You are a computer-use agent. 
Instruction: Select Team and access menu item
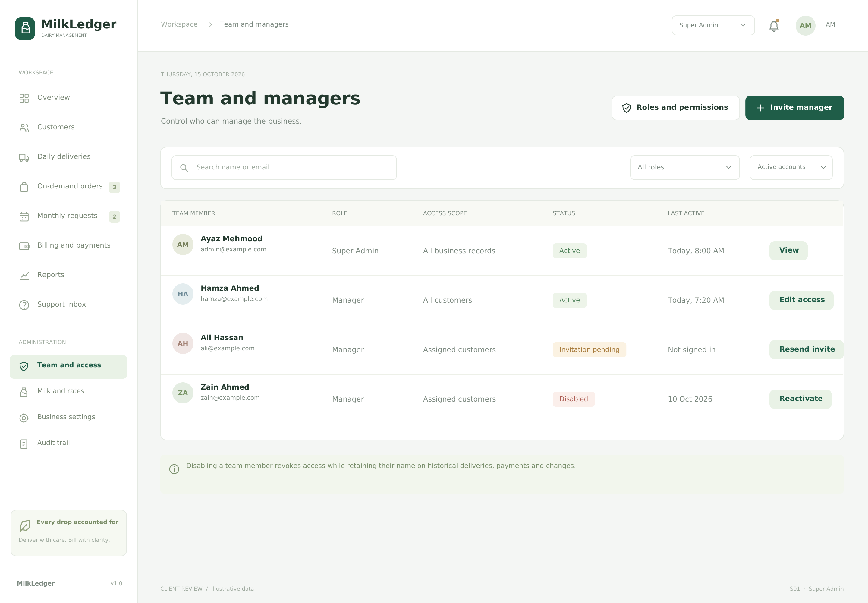point(68,367)
